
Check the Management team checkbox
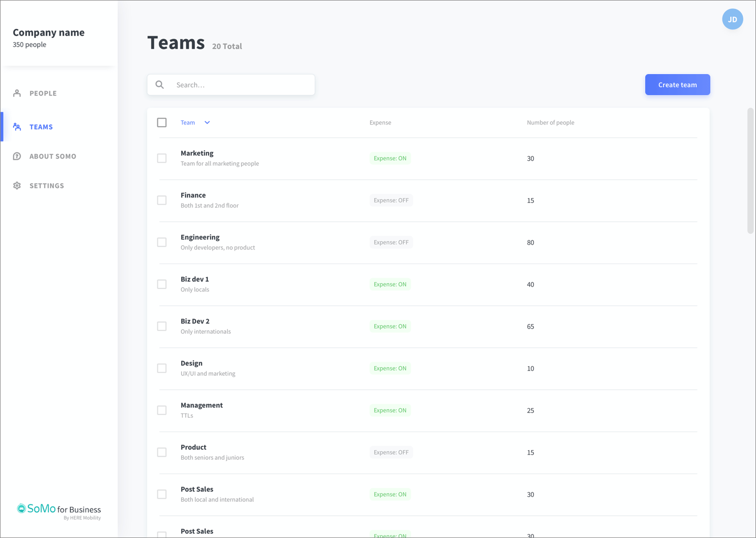pos(162,410)
